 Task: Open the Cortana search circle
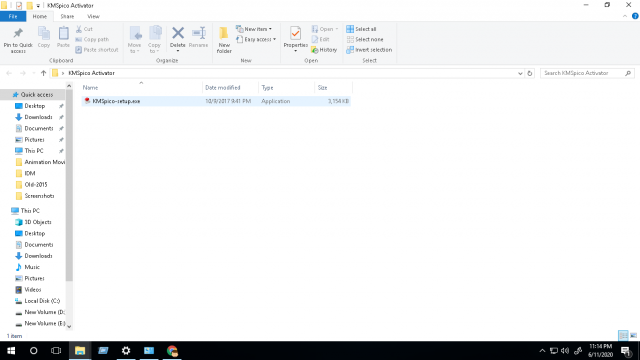[33, 351]
